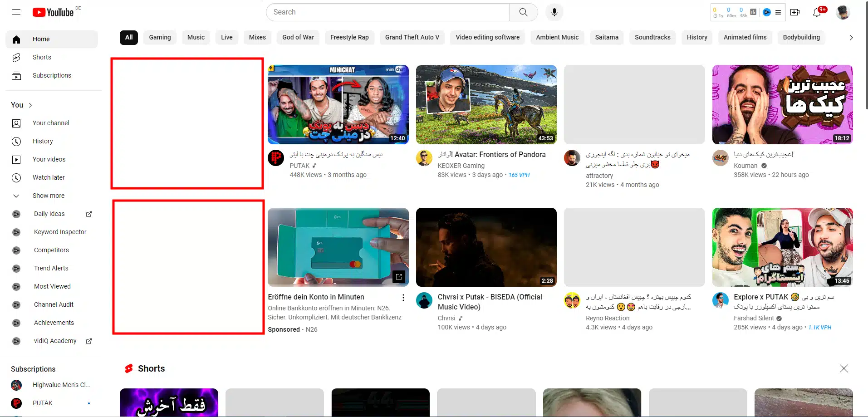Click the search magnifier button
Viewport: 868px width, 417px height.
tap(523, 12)
